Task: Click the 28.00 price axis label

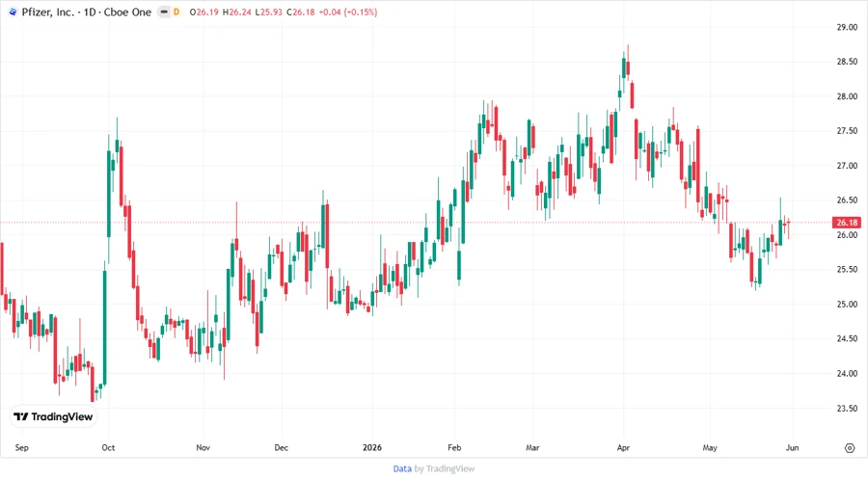Action: 847,96
